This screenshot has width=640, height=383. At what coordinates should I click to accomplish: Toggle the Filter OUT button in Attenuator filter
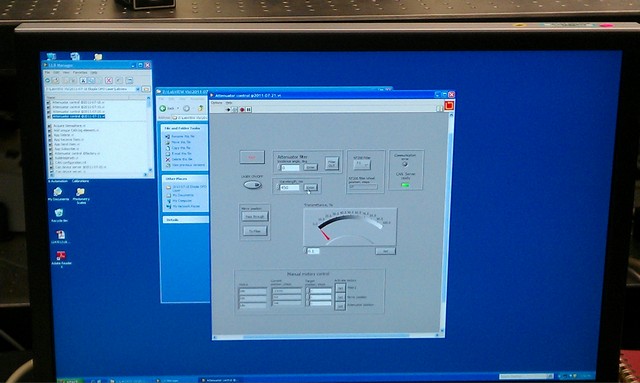point(332,163)
